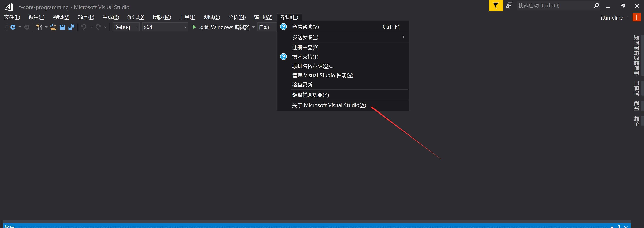This screenshot has height=228, width=644.
Task: Click the open file folder icon
Action: point(53,27)
